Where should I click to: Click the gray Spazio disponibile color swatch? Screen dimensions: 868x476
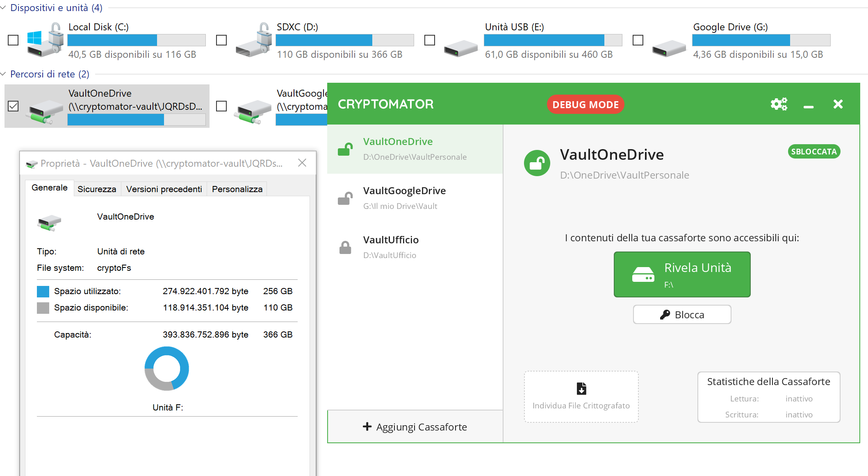(x=43, y=308)
